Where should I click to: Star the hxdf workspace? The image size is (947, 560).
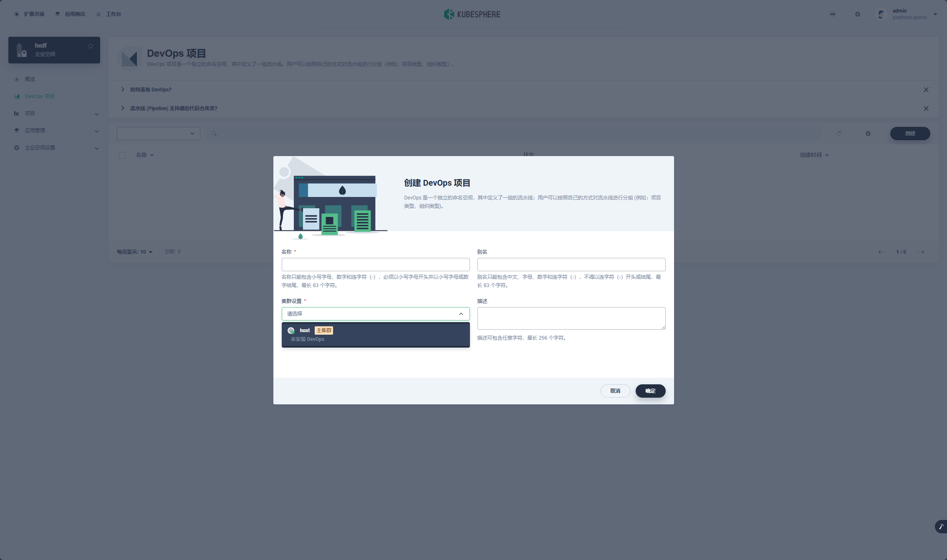[x=91, y=46]
